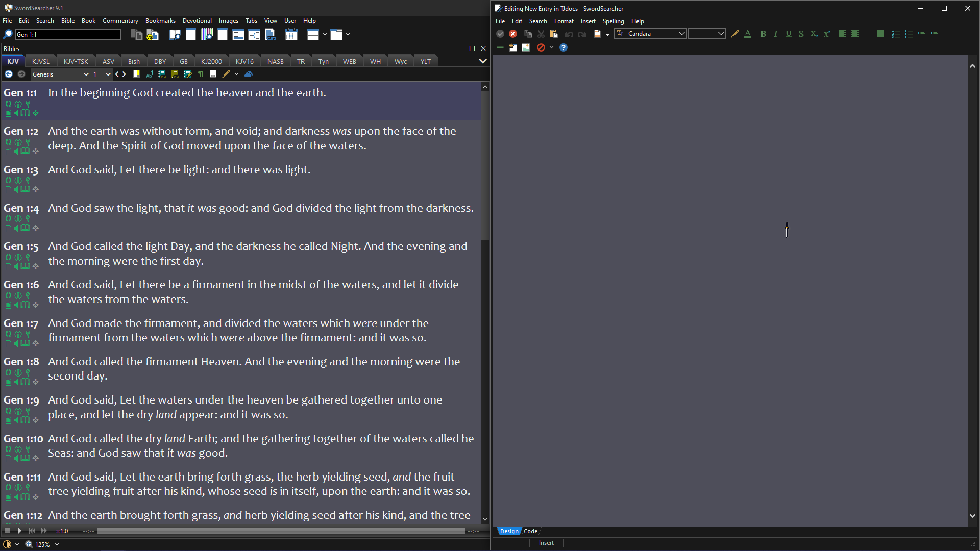Go back with the blue back arrow
Screen dimensions: 980x551
(9, 74)
